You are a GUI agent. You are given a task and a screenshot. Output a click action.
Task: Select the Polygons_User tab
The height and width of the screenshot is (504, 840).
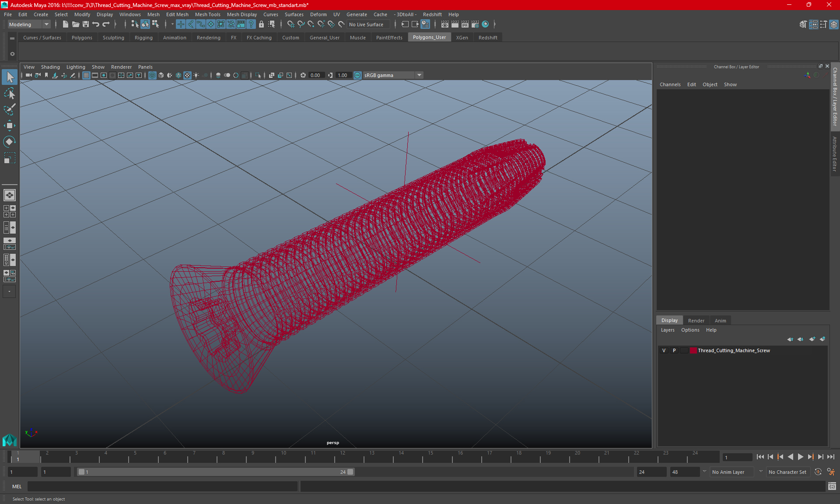[429, 37]
